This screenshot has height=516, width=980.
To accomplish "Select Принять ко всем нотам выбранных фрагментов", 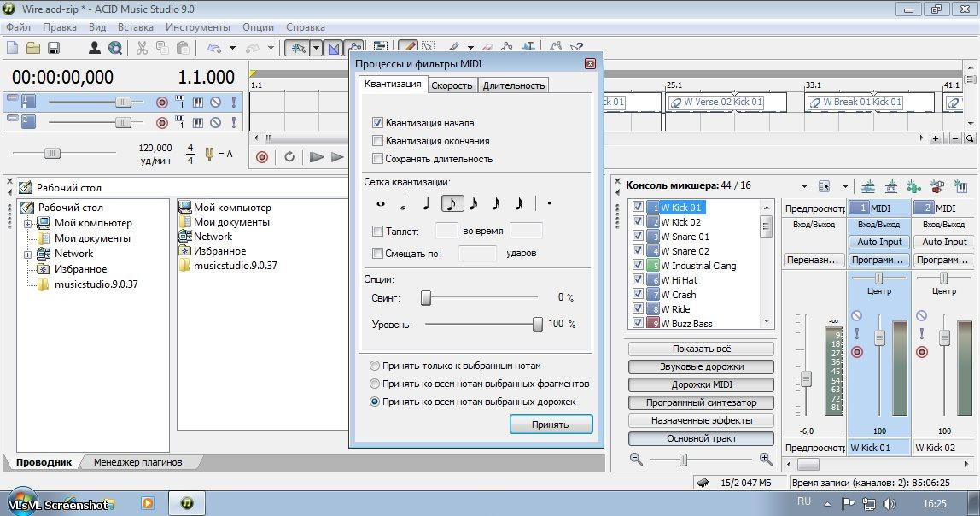I will pos(375,384).
